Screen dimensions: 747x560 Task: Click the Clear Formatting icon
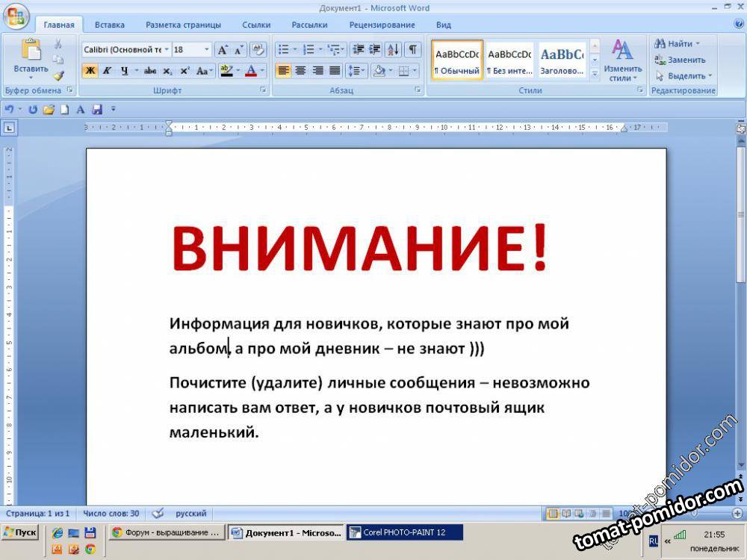tap(258, 49)
